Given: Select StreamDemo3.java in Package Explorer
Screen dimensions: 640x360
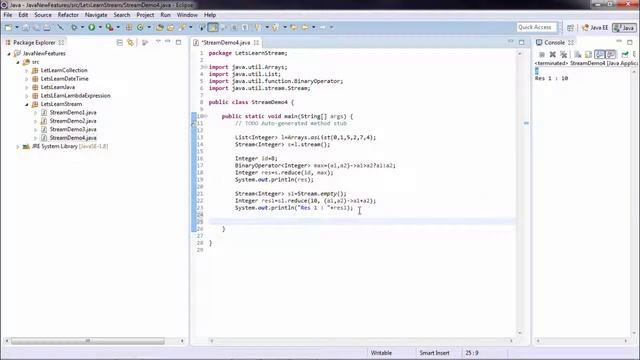Looking at the screenshot, I should pos(73,129).
